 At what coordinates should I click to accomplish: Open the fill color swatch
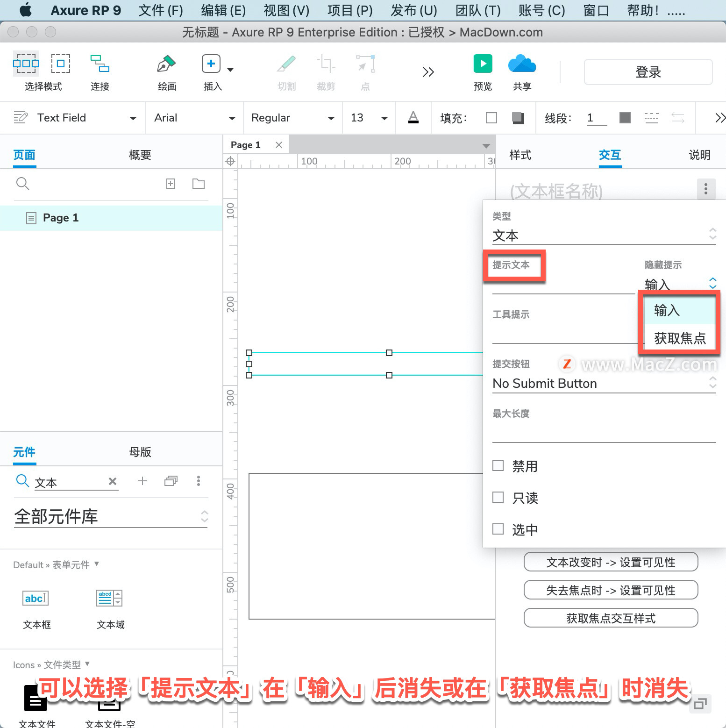[x=491, y=118]
